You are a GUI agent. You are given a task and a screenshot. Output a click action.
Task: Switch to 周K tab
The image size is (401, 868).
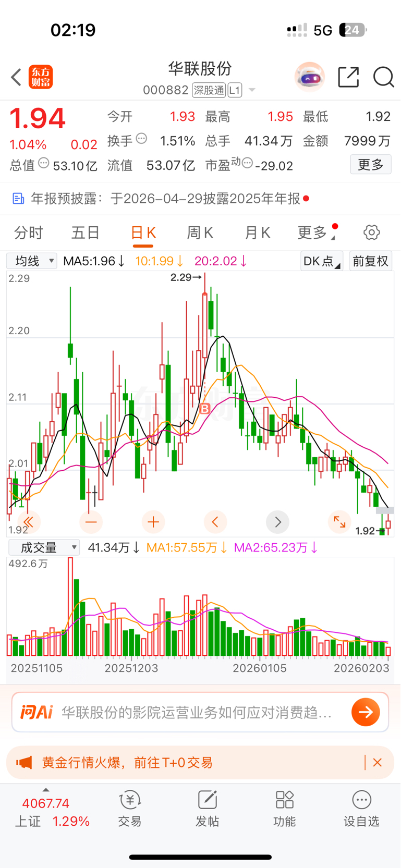200,233
